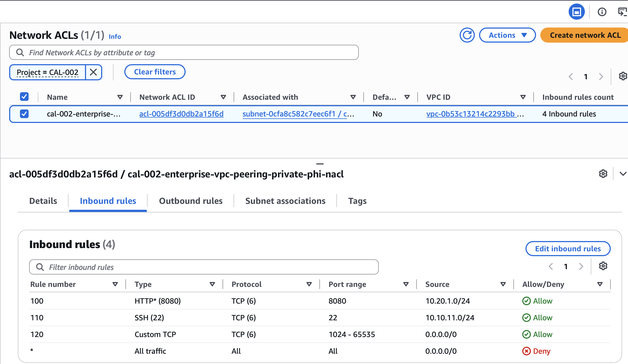Click the Allow status in rule 110

pos(537,318)
